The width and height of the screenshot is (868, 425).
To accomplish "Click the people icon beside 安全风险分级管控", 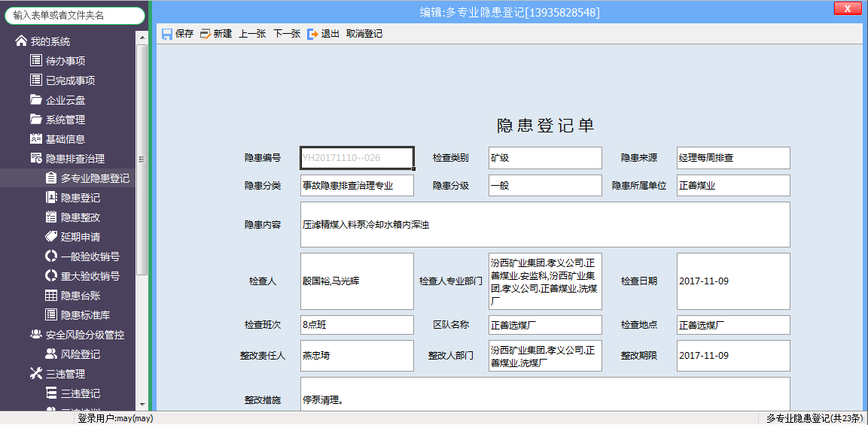I will 36,334.
